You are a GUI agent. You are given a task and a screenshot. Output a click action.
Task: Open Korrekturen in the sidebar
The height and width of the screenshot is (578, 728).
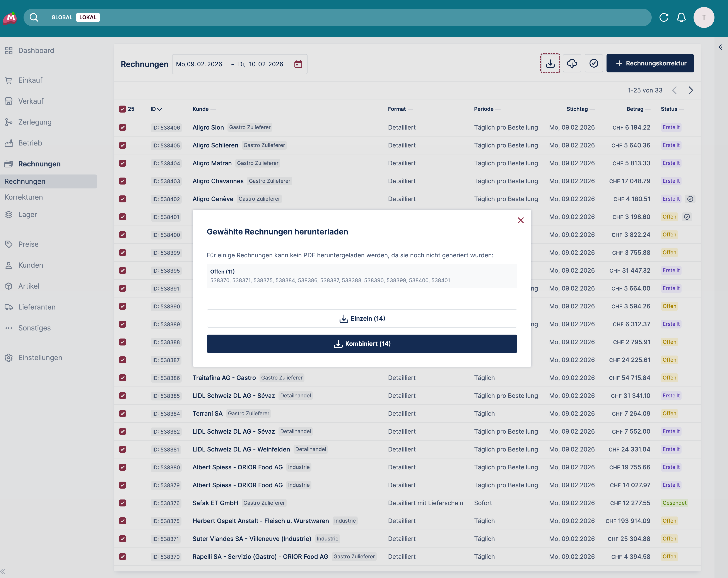click(24, 197)
